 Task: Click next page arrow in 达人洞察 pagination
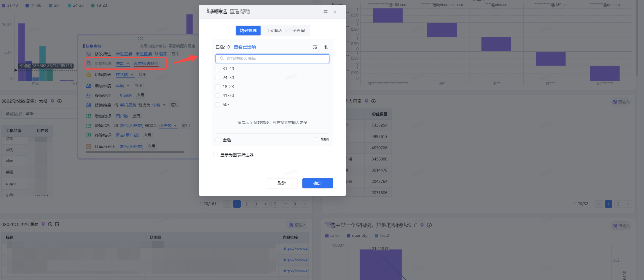(628, 204)
